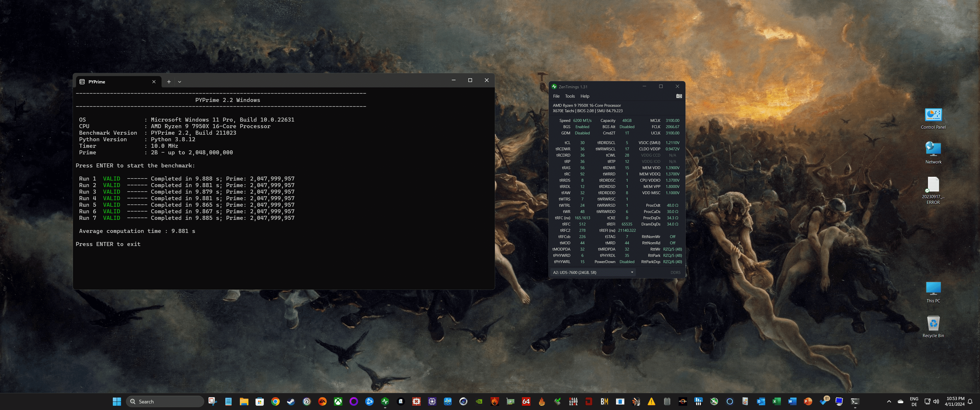Image resolution: width=980 pixels, height=410 pixels.
Task: Open the Xbox app from taskbar
Action: click(338, 401)
